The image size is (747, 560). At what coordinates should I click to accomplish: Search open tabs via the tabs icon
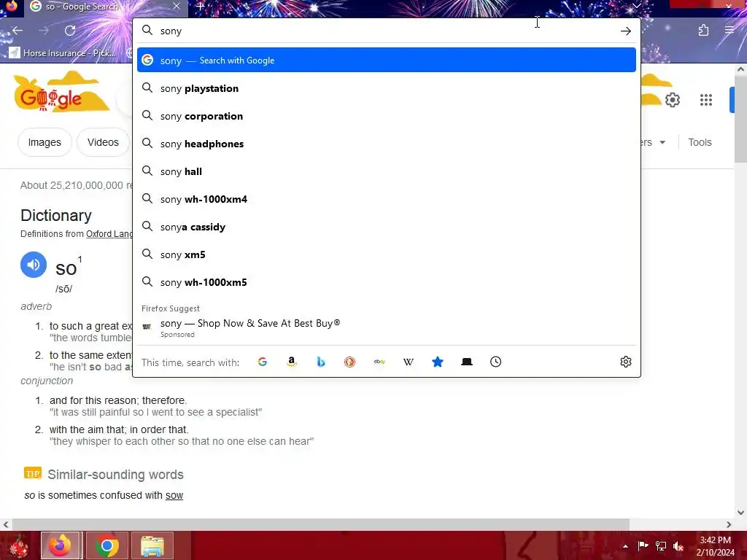tap(467, 362)
